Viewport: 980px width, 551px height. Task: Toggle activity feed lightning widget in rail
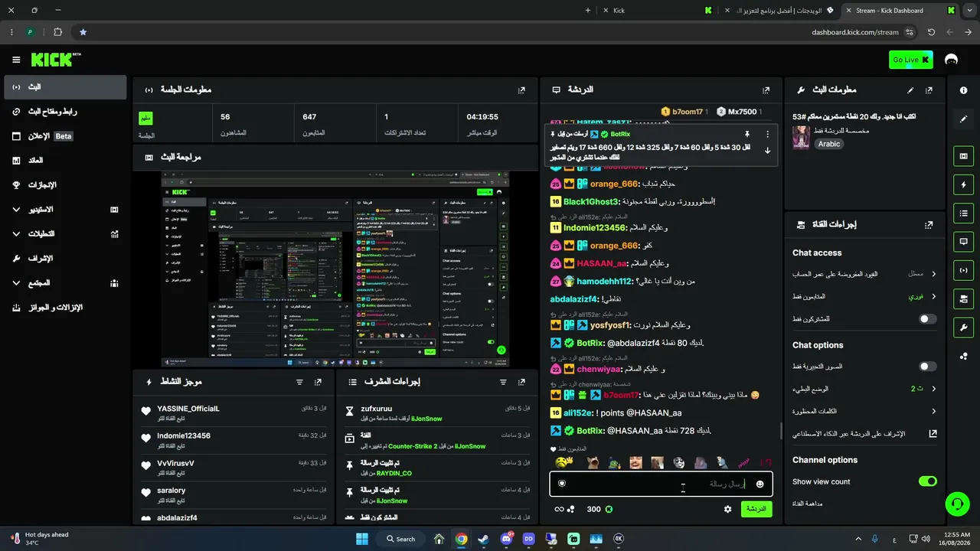pyautogui.click(x=963, y=184)
